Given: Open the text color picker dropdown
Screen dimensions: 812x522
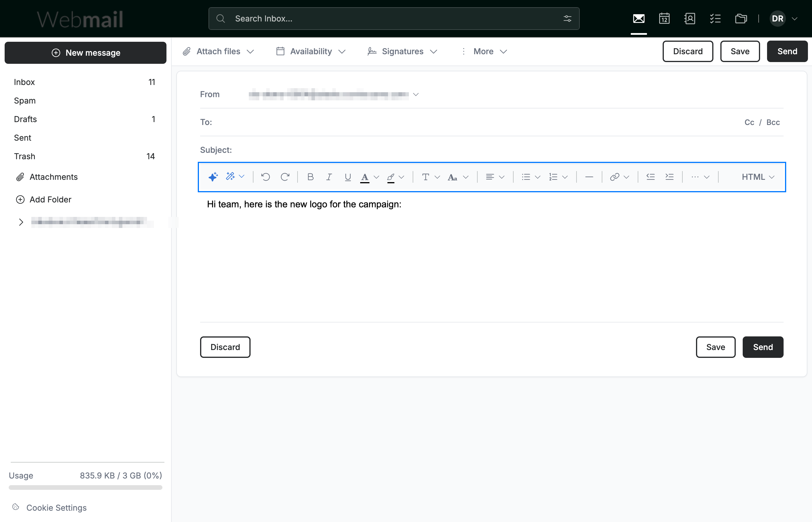Looking at the screenshot, I should pos(376,177).
